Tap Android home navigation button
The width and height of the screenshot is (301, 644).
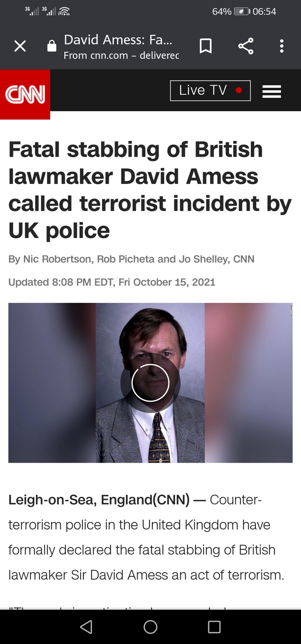pos(150,626)
